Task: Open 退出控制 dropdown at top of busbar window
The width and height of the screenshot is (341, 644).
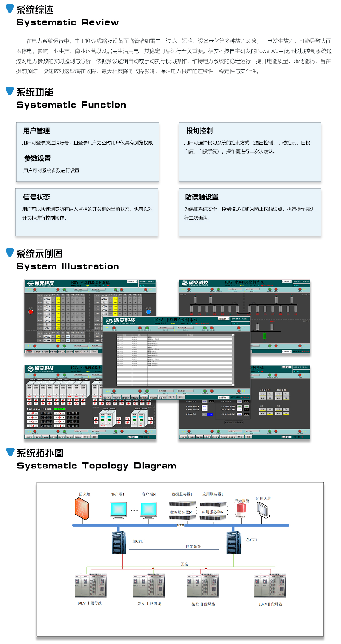Action: [x=286, y=282]
